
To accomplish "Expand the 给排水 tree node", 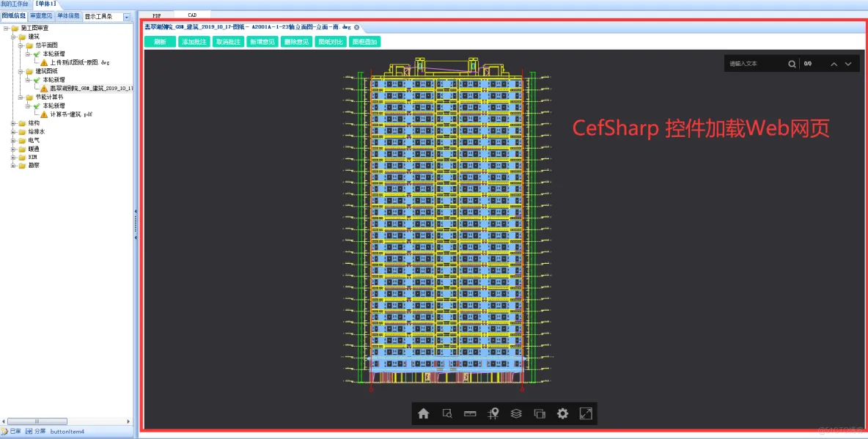I will 13,132.
